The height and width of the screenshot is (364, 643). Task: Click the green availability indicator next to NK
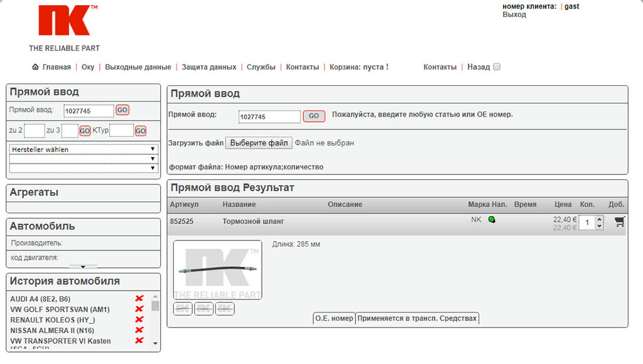(492, 220)
